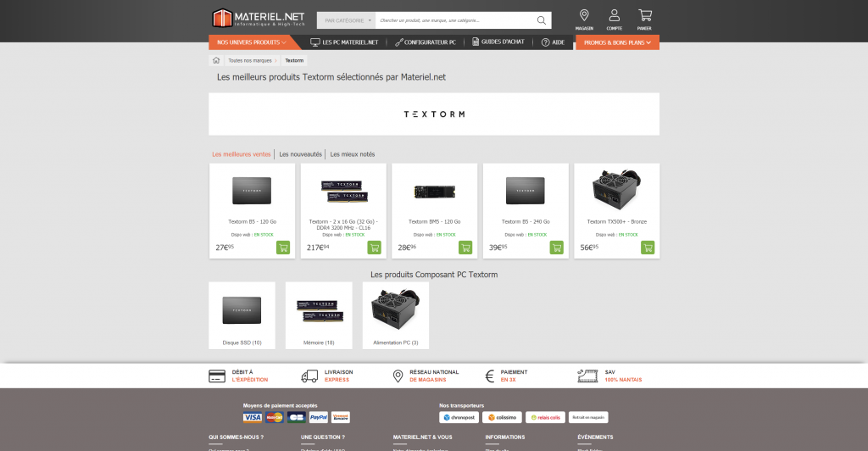This screenshot has height=451, width=868.
Task: Click the home breadcrumb icon
Action: [x=216, y=60]
